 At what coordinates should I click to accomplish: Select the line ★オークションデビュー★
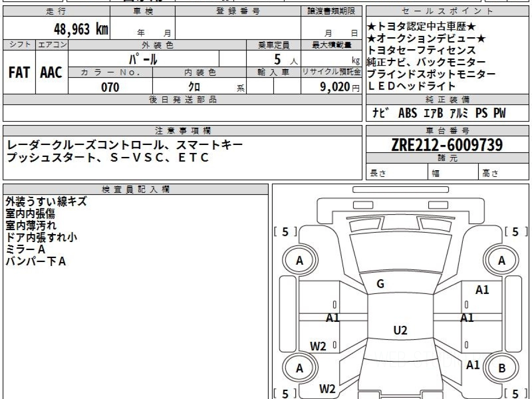click(x=427, y=39)
